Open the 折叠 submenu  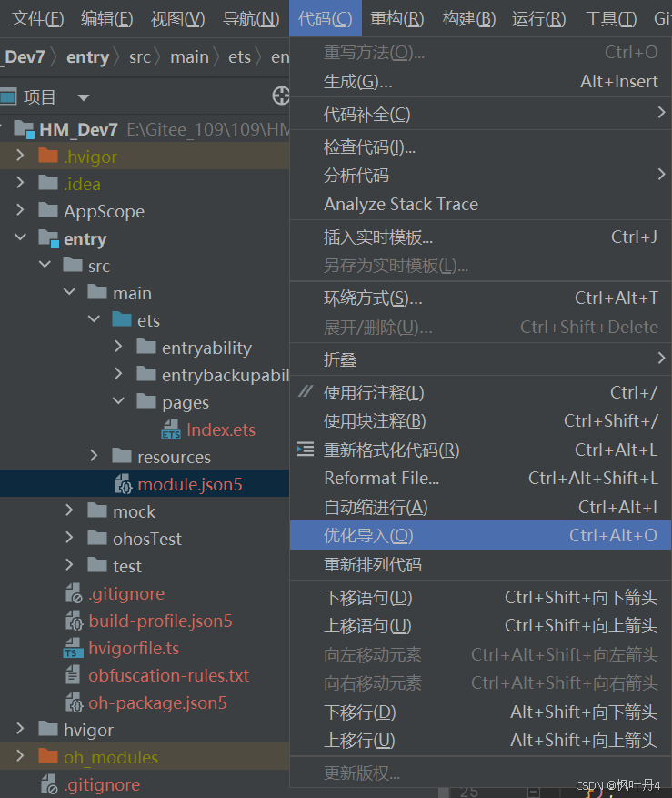481,359
